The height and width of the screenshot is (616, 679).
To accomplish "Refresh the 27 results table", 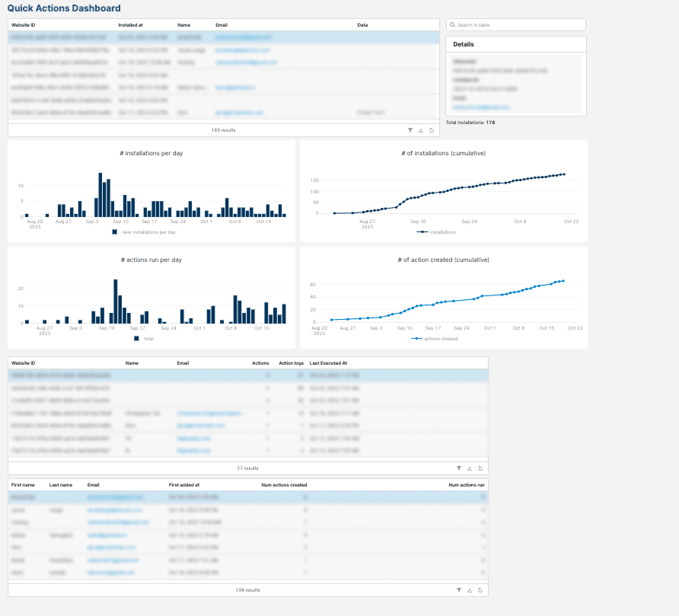I will click(x=480, y=468).
